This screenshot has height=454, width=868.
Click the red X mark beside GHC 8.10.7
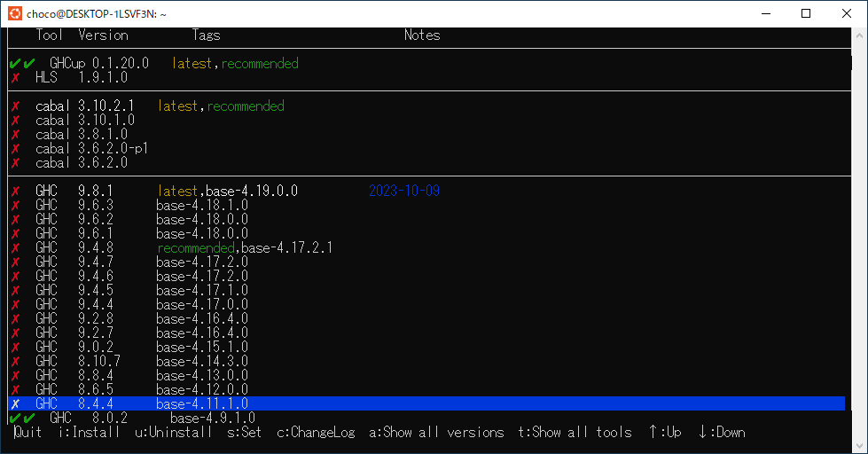[x=15, y=361]
